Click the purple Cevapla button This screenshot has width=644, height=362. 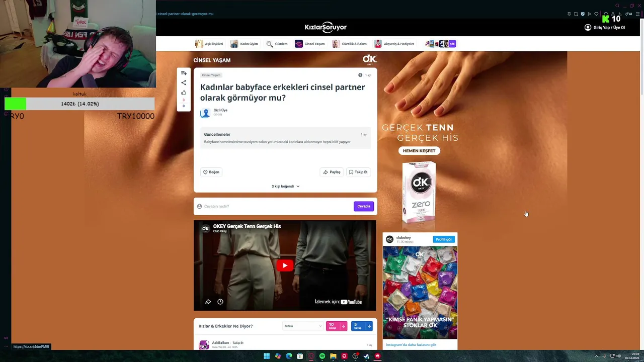click(364, 206)
